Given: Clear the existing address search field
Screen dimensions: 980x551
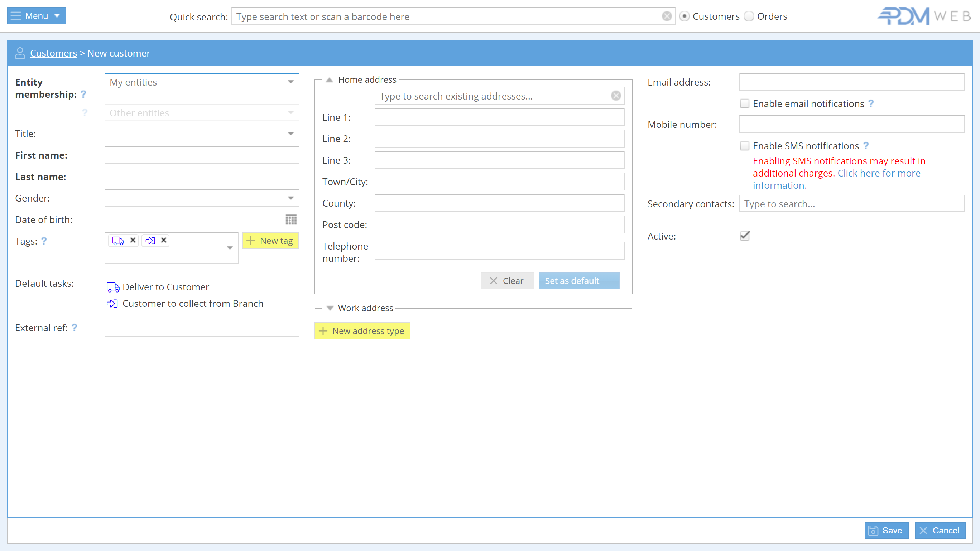Looking at the screenshot, I should (616, 96).
